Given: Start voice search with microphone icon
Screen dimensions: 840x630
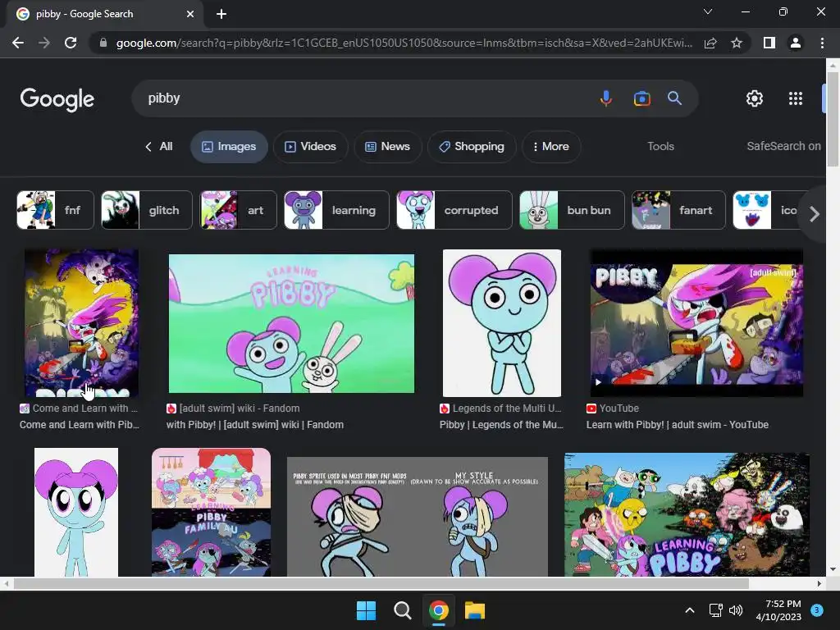Looking at the screenshot, I should click(x=606, y=98).
